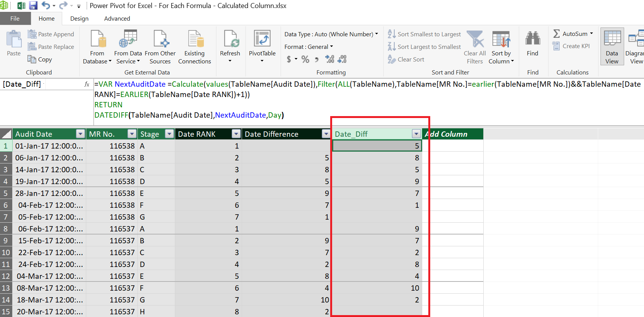Viewport: 644px width, 317px height.
Task: Undo the last action
Action: pos(46,6)
